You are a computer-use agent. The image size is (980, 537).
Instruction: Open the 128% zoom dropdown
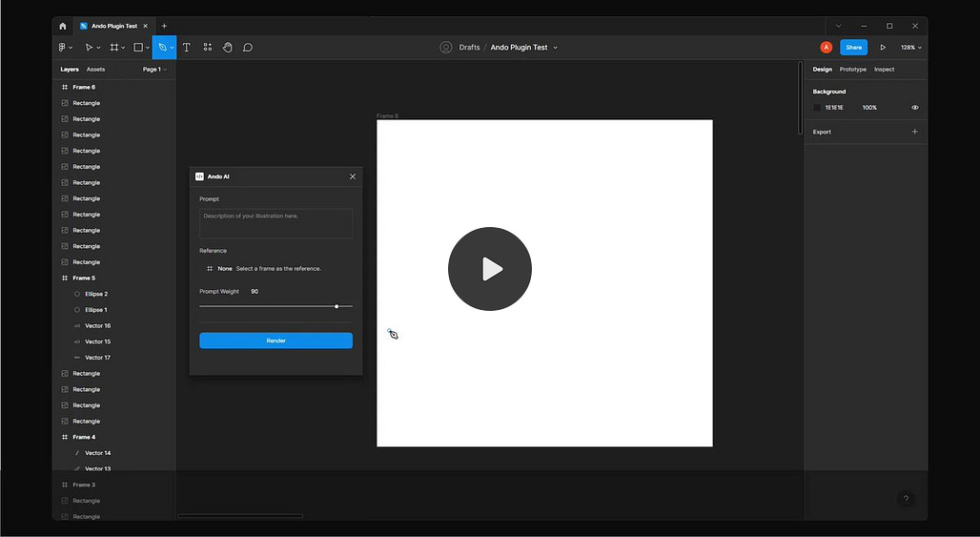(x=911, y=48)
